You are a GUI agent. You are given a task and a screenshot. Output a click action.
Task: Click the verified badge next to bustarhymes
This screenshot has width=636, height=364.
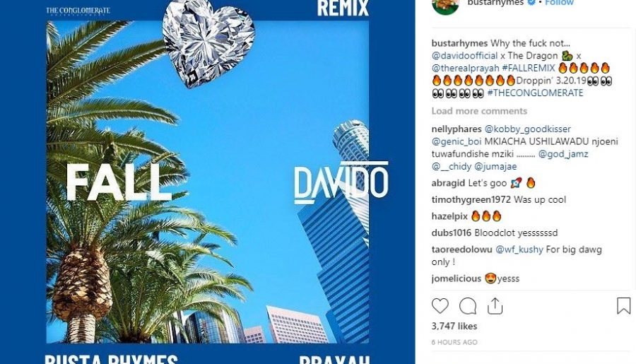click(531, 2)
